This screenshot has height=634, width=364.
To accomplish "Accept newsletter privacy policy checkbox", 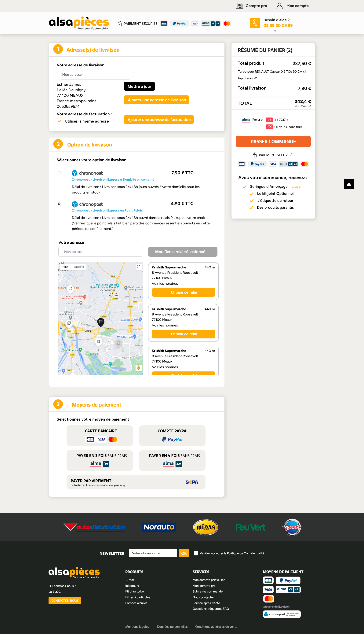I will point(196,553).
